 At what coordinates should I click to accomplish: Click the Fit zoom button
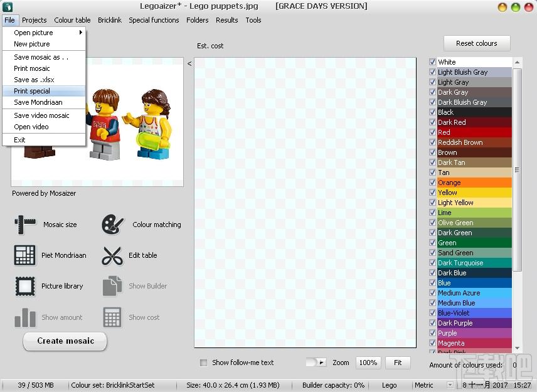(x=398, y=363)
